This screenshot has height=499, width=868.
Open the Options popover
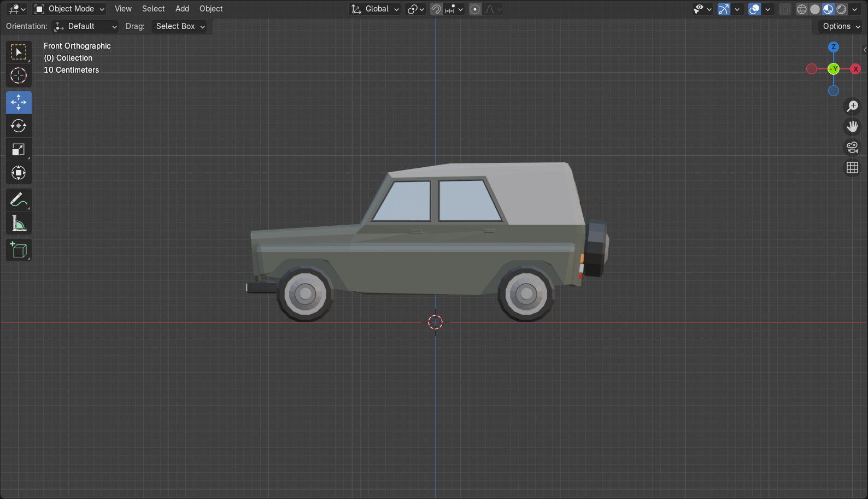click(x=841, y=26)
